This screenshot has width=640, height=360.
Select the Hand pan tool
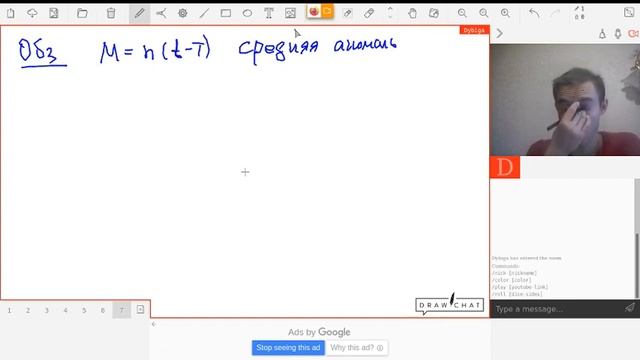tap(412, 13)
